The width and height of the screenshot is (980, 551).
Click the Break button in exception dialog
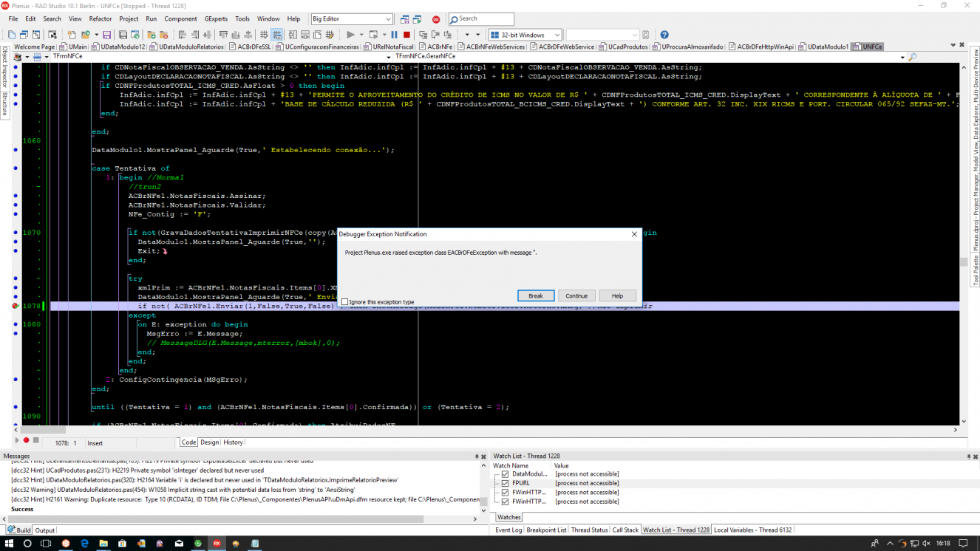pyautogui.click(x=536, y=295)
